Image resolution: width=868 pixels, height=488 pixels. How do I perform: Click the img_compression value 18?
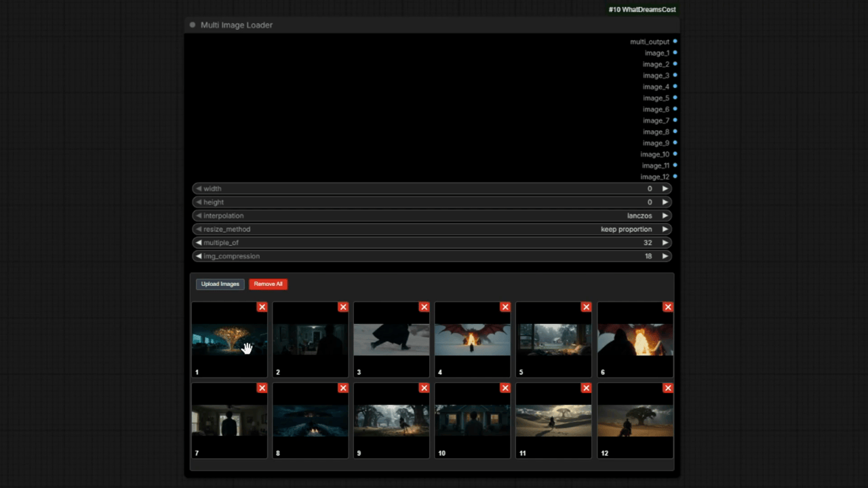[648, 256]
